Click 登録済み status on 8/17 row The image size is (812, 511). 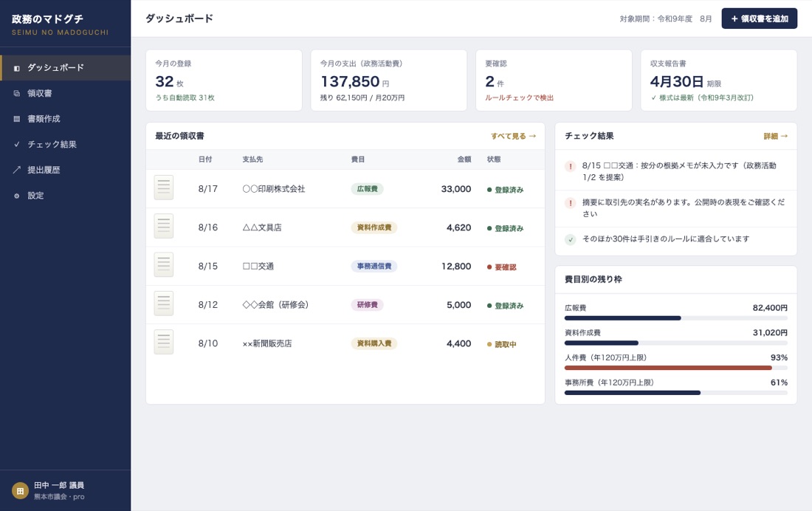point(505,190)
